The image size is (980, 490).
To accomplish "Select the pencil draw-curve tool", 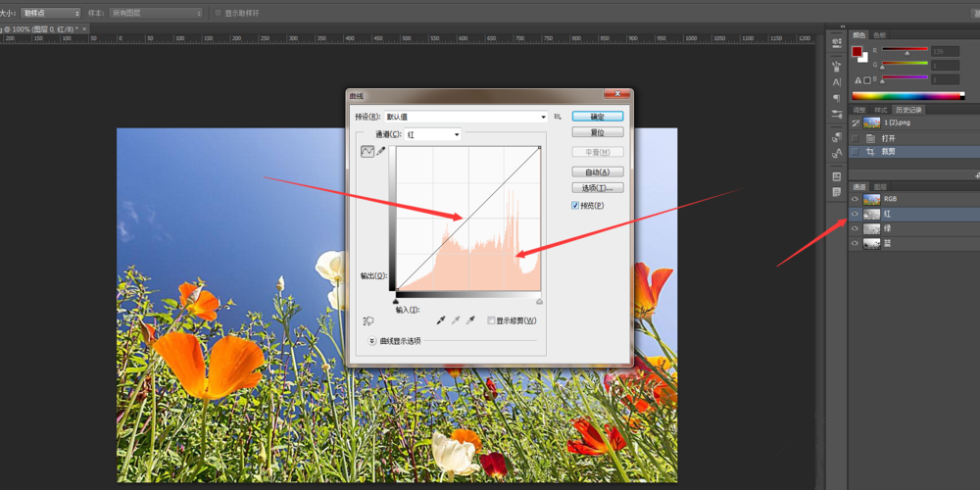I will click(381, 152).
